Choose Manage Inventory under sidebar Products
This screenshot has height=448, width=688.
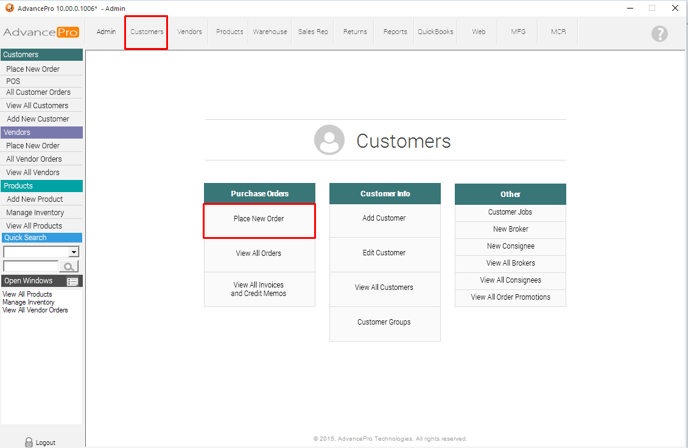pos(35,212)
